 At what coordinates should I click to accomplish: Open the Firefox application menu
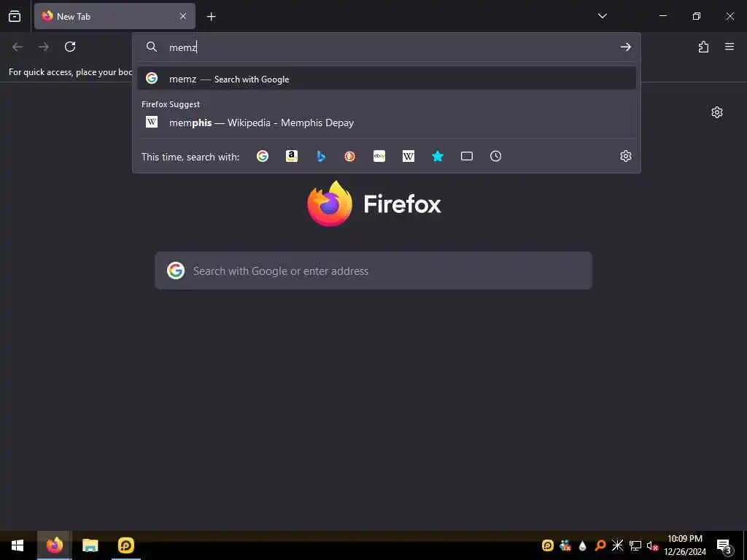click(x=729, y=47)
